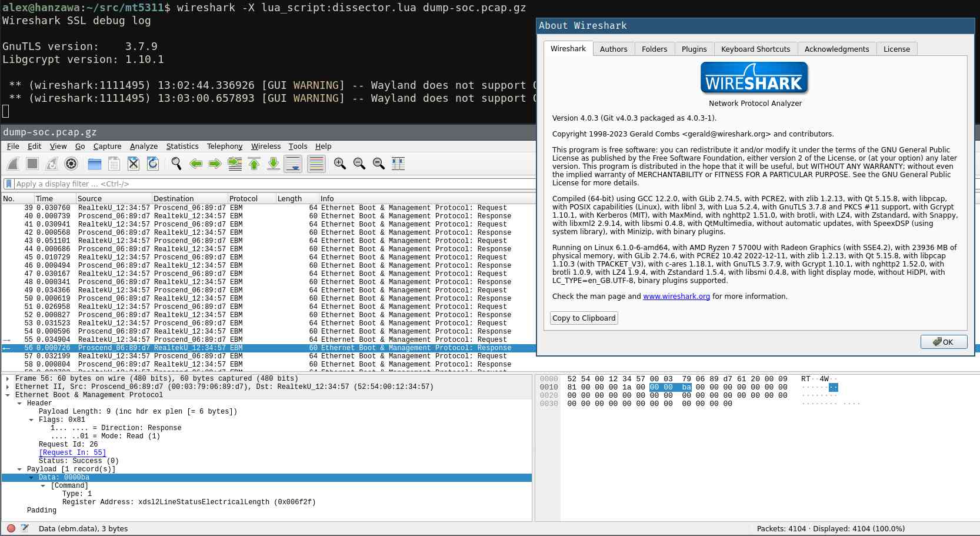Click the capture file properties pencil icon
980x536 pixels.
(25, 528)
